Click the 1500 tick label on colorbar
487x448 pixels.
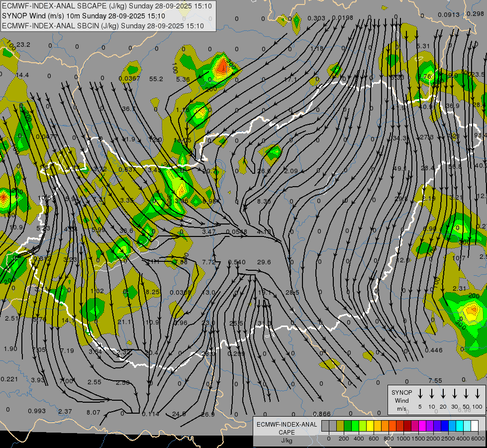point(418,439)
